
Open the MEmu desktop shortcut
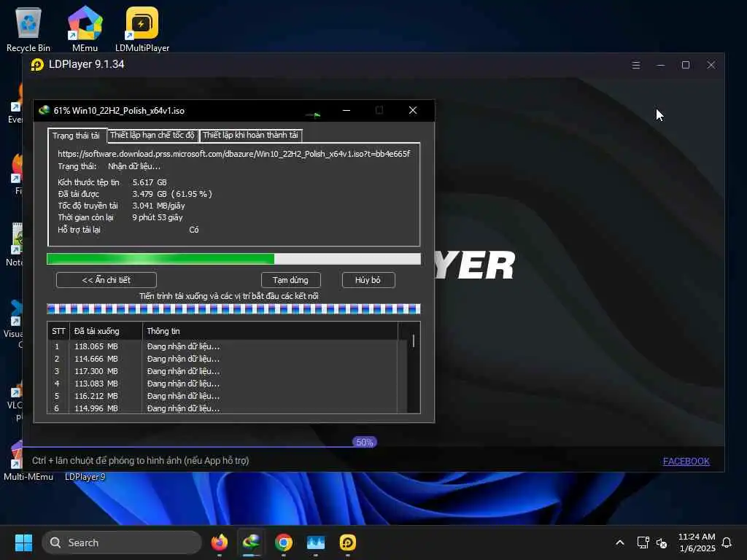coord(85,28)
